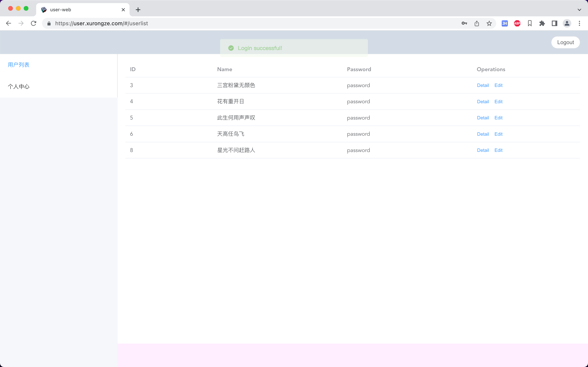
Task: Share this page via share icon
Action: [477, 23]
